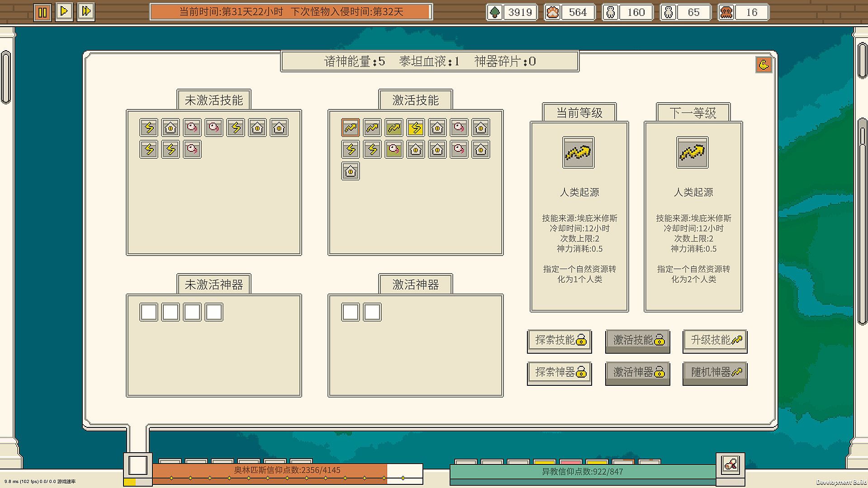This screenshot has width=868, height=488.
Task: Select the green-background pink creature skill in 激活技能
Action: click(x=394, y=150)
